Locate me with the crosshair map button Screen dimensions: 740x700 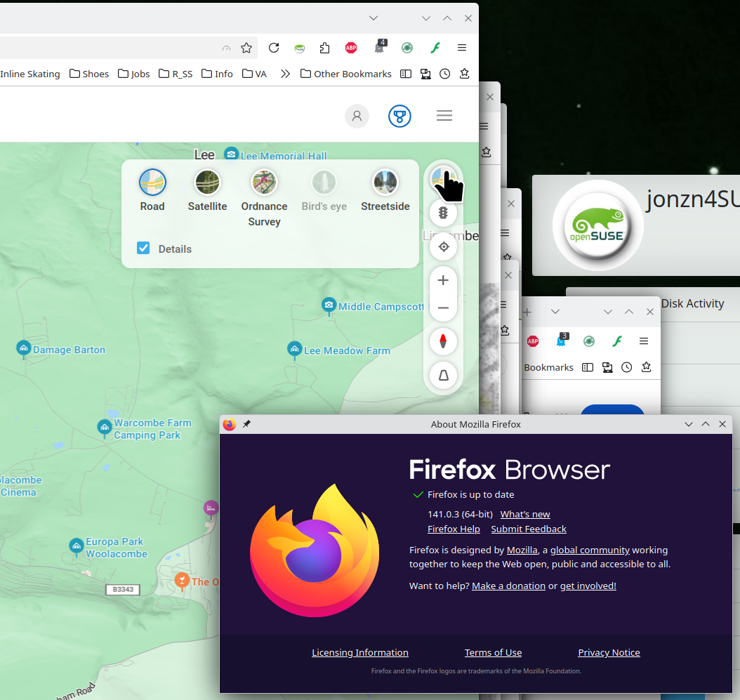pyautogui.click(x=443, y=246)
